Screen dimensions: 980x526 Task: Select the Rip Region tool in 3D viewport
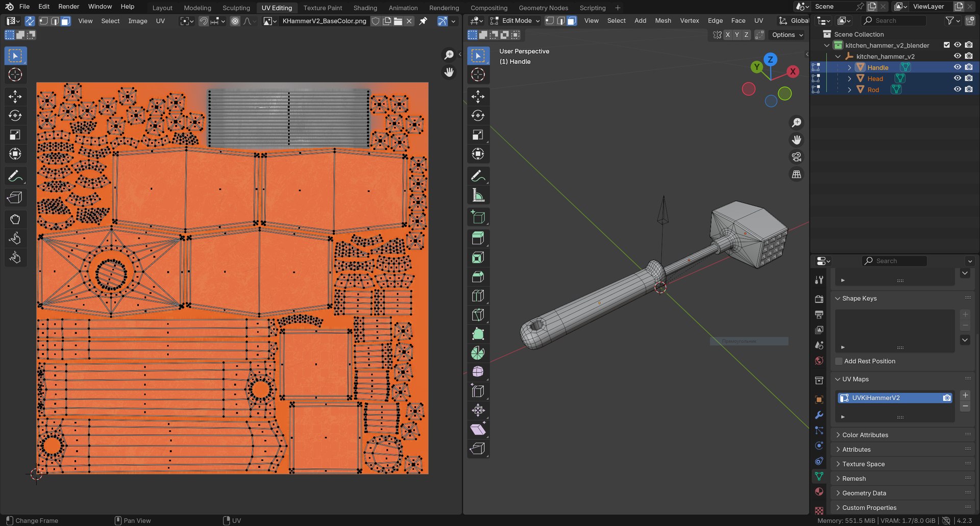[x=478, y=448]
